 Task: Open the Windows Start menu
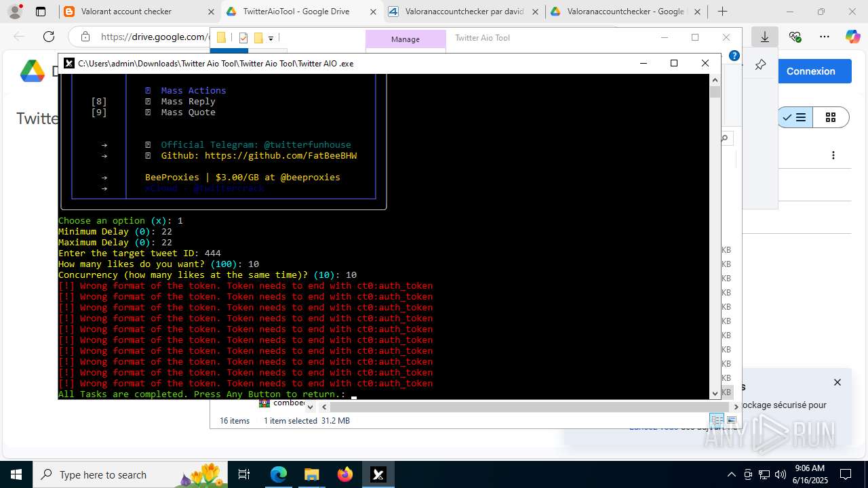click(x=16, y=474)
